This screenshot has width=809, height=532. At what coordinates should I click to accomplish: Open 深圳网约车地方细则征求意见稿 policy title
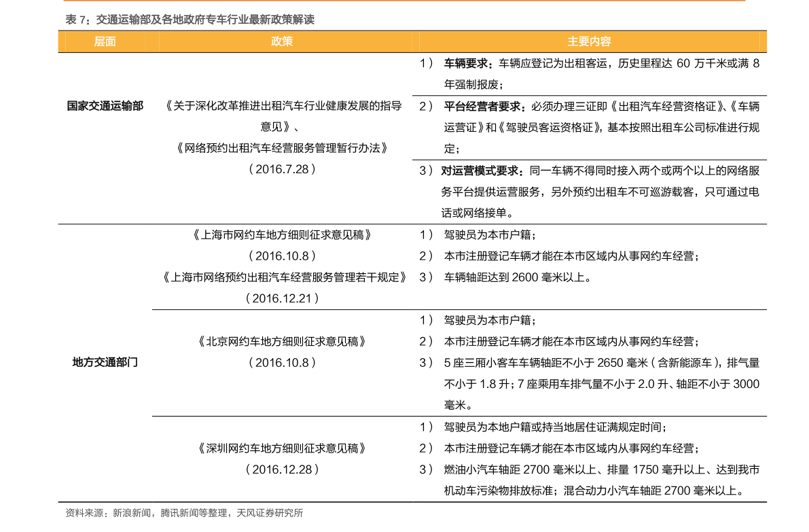pos(282,448)
